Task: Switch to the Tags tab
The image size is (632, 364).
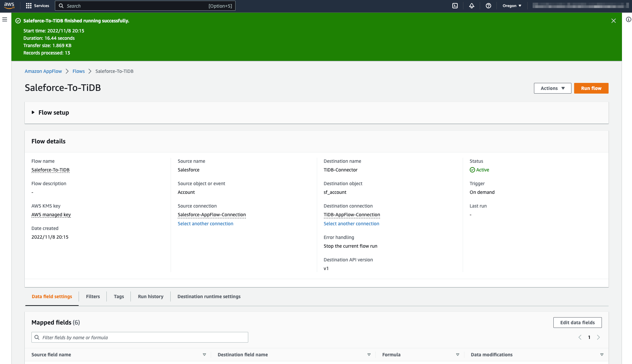Action: coord(119,296)
